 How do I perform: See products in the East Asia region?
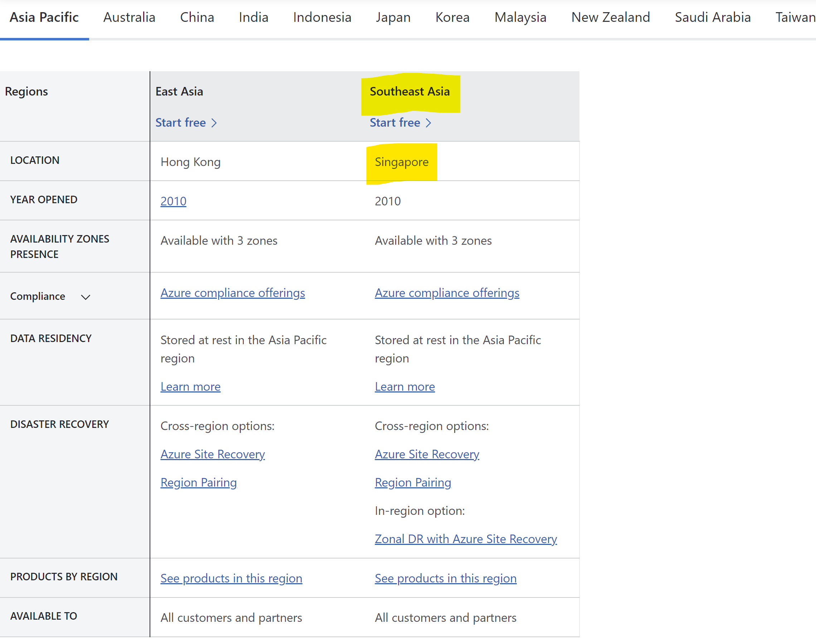click(x=231, y=578)
